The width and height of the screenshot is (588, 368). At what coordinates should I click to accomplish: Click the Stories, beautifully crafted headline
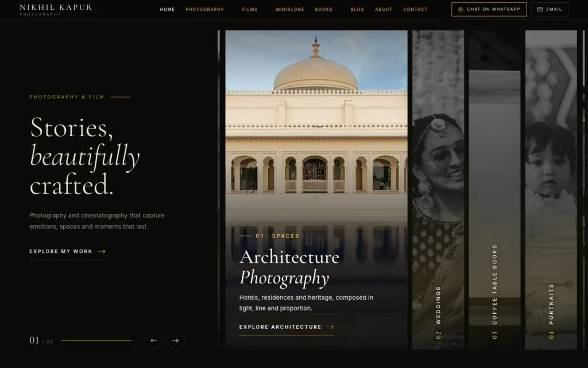pos(85,156)
